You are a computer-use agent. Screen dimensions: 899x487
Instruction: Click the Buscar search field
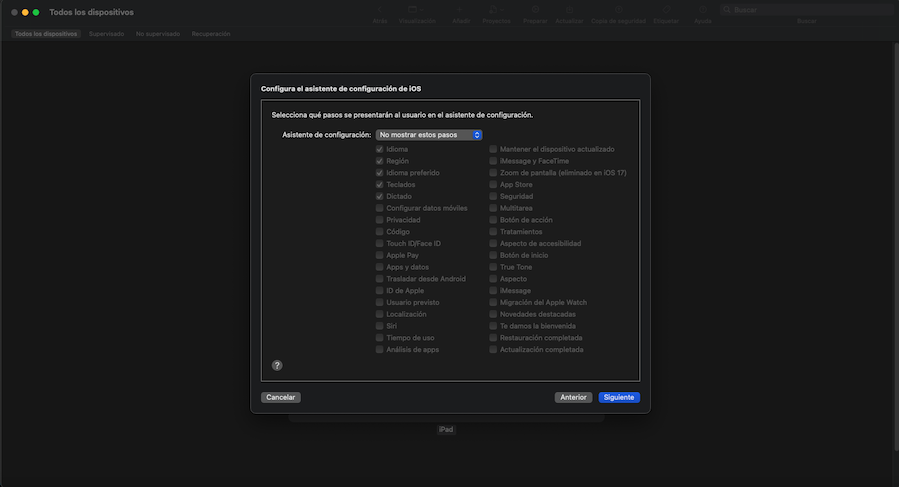pos(805,10)
